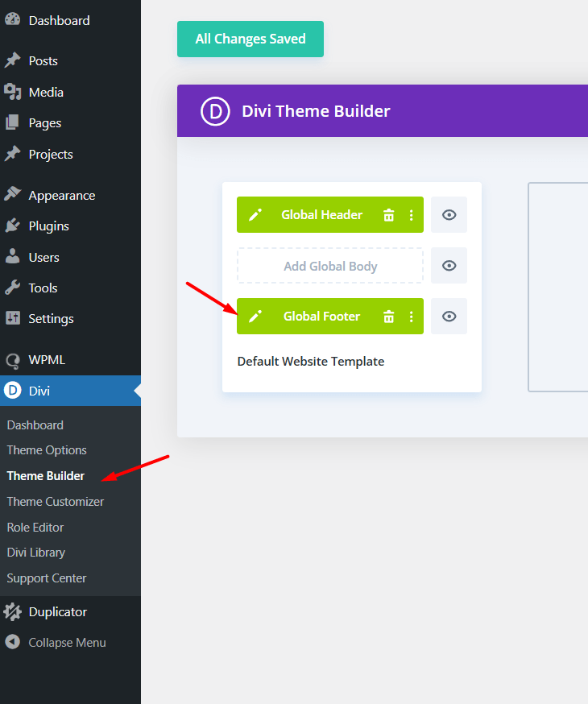Screen dimensions: 588x704
Task: Open Theme Options submenu link
Action: pos(47,450)
